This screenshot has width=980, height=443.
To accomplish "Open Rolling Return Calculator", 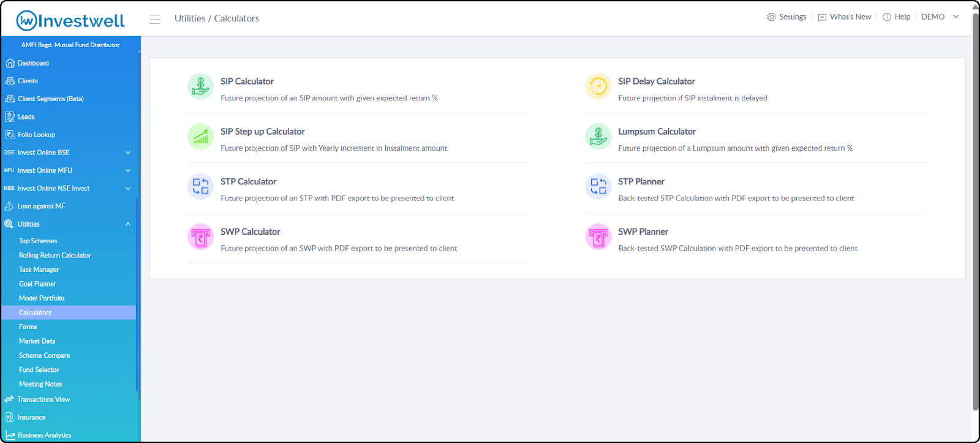I will 55,256.
